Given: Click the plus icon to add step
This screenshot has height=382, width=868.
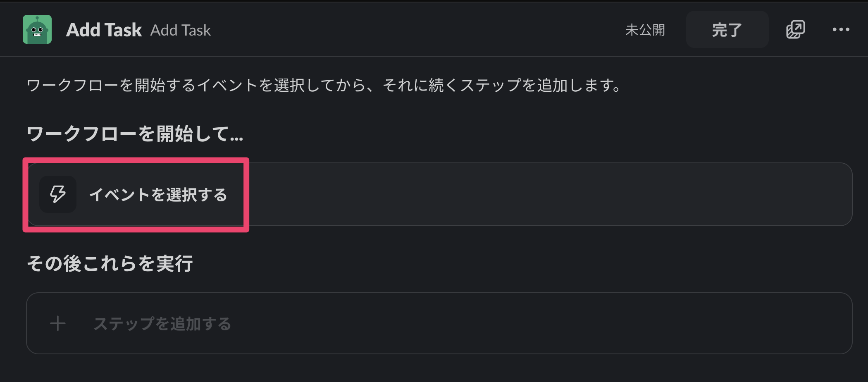Looking at the screenshot, I should click(x=58, y=323).
